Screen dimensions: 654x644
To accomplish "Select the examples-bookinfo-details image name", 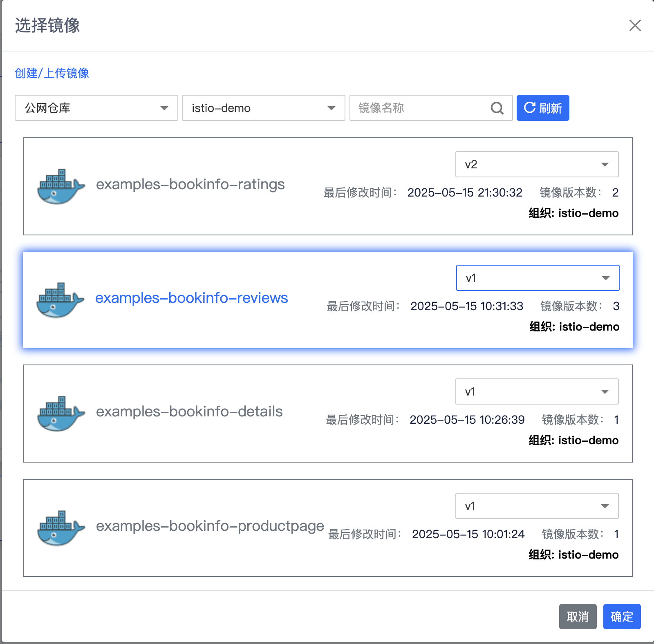I will tap(189, 411).
